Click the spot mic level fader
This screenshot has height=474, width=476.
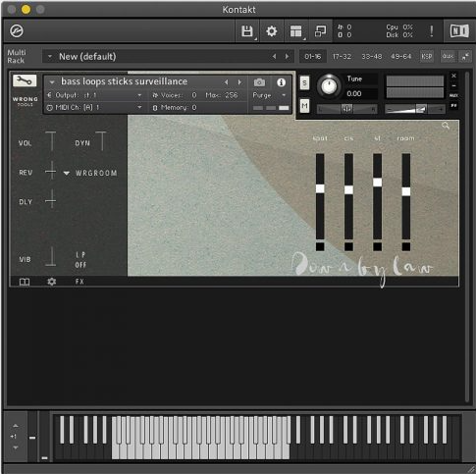pos(320,188)
